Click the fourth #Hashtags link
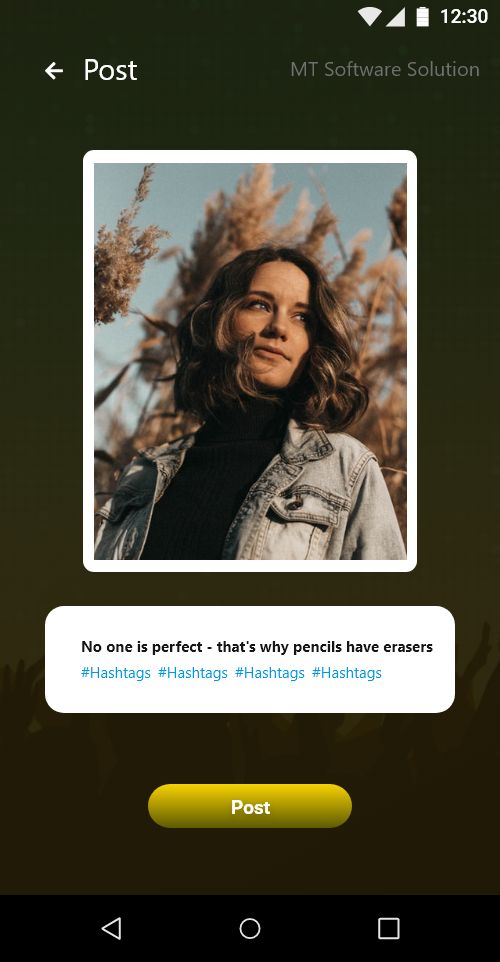 coord(347,673)
